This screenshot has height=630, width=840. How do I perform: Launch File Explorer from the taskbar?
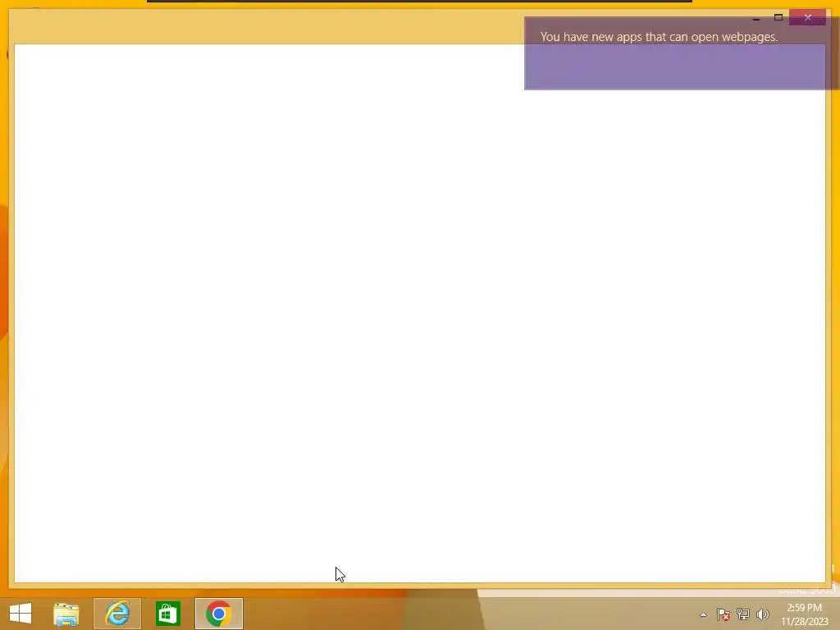tap(66, 614)
